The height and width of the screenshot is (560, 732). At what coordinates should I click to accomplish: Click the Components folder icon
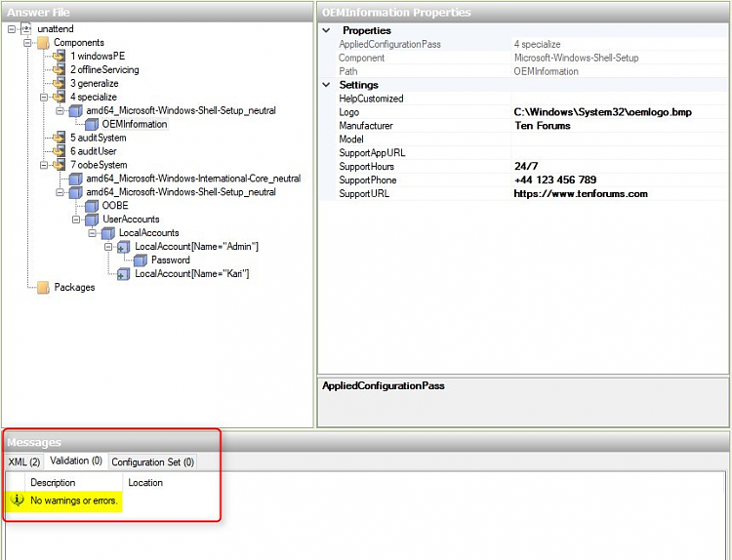click(x=43, y=43)
